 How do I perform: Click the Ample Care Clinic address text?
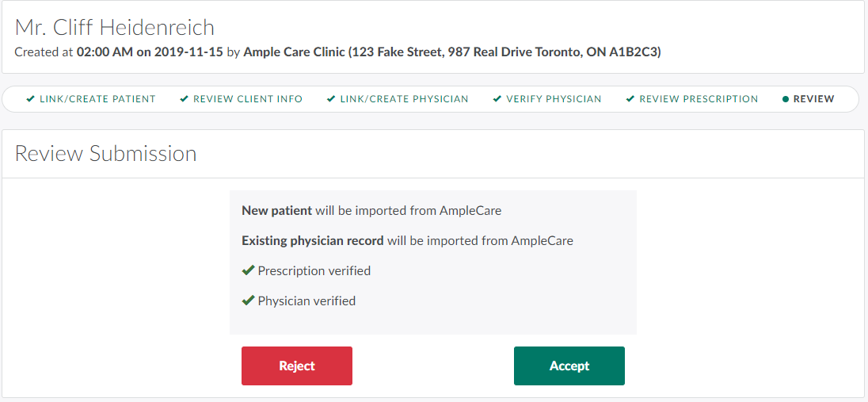click(x=451, y=52)
